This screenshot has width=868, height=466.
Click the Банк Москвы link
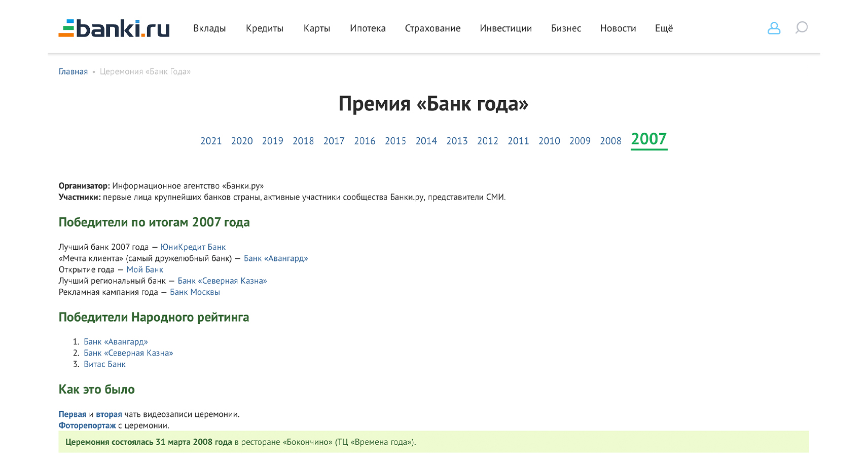(x=195, y=292)
